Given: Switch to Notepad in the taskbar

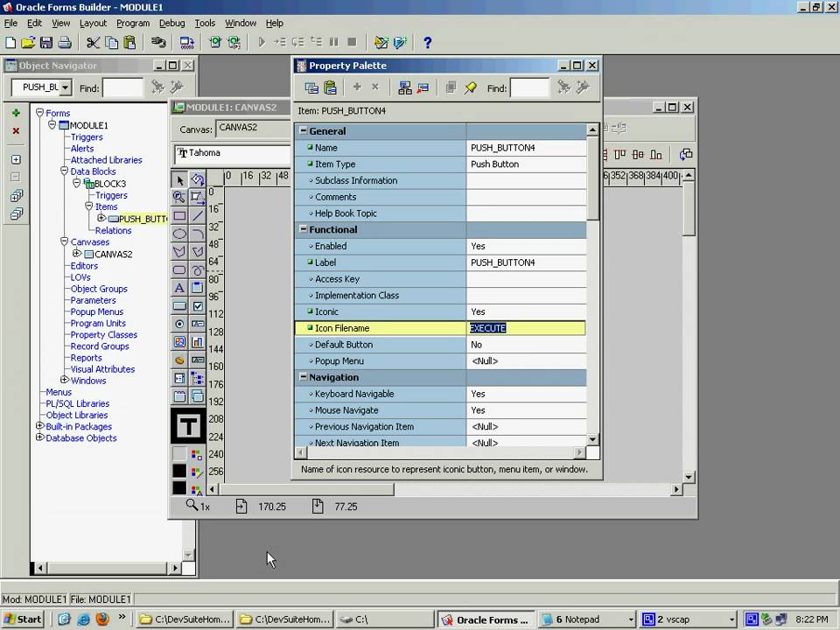Looking at the screenshot, I should point(587,619).
